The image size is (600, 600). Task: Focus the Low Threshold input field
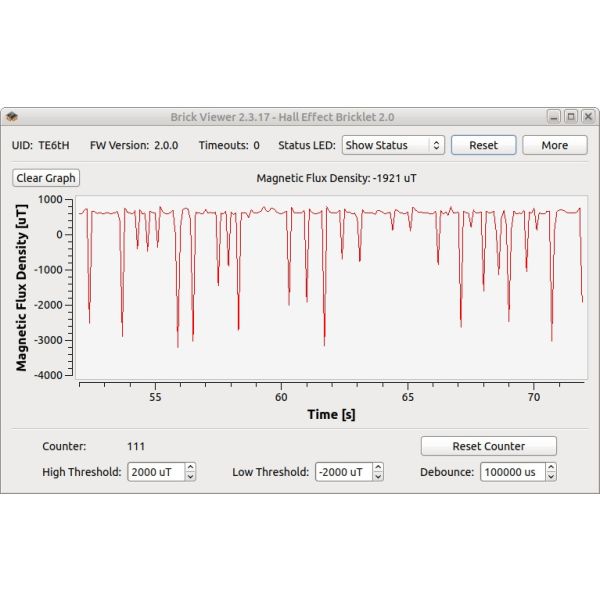(344, 472)
